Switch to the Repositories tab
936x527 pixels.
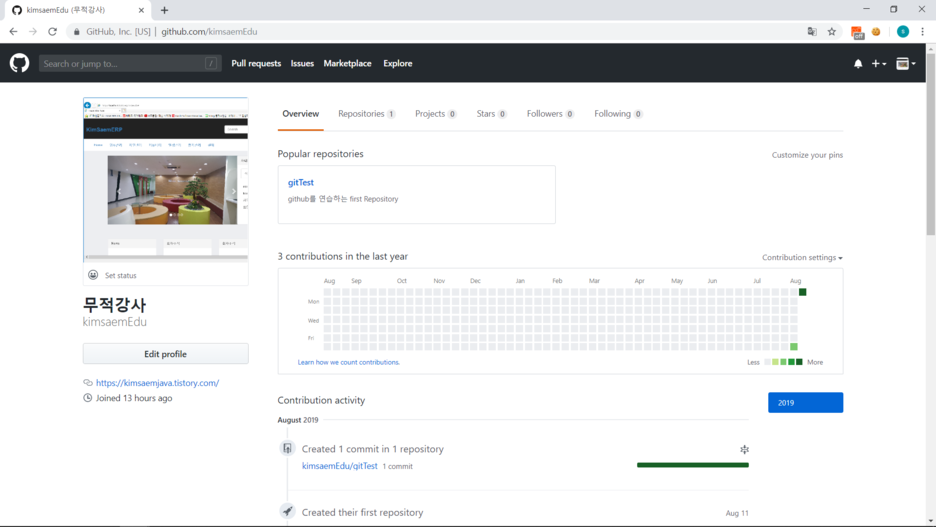pos(367,114)
